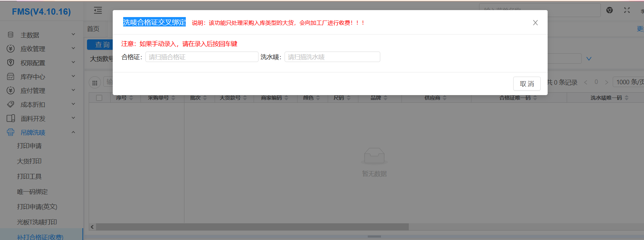
Task: Click the 应收管理 yen icon
Action: coord(11,49)
